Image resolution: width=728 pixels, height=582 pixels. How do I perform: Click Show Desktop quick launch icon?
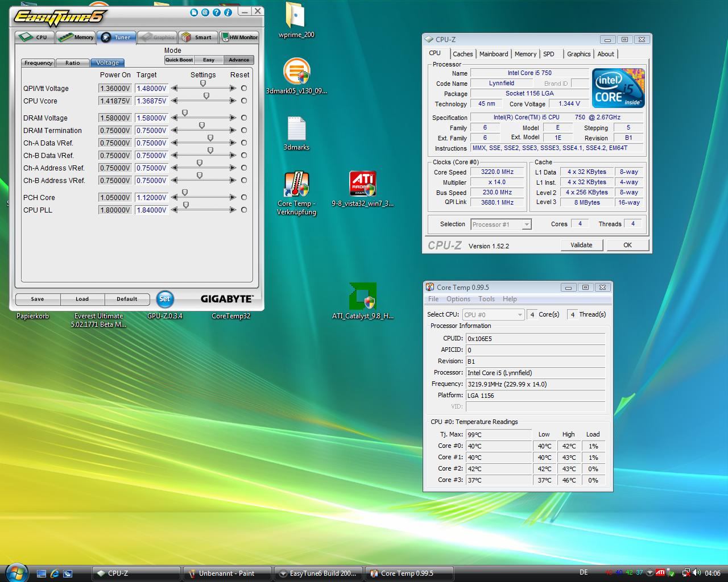pos(41,573)
